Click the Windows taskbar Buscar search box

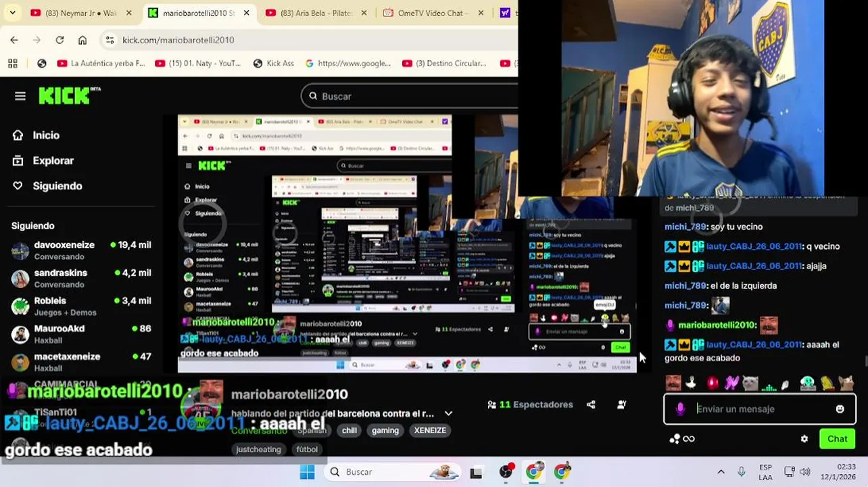[x=392, y=471]
